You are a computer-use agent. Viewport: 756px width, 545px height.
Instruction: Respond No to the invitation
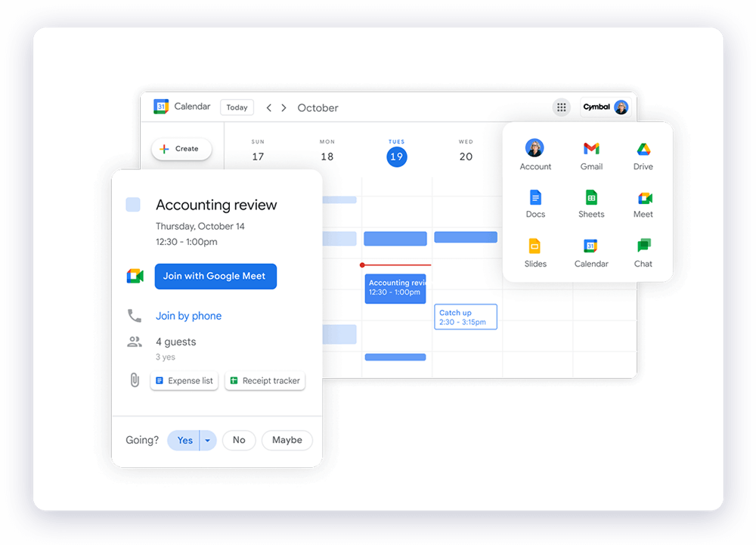(239, 440)
